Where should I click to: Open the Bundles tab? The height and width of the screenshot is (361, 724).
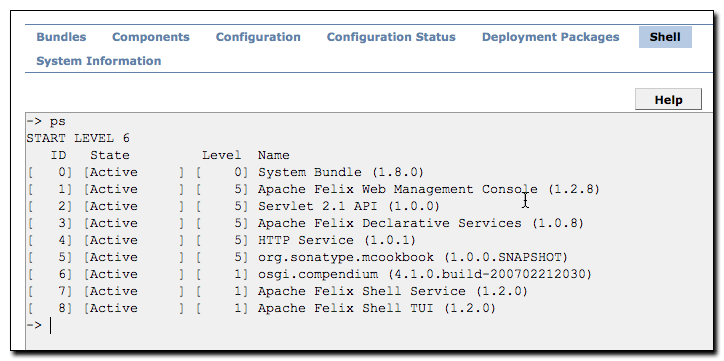coord(61,37)
